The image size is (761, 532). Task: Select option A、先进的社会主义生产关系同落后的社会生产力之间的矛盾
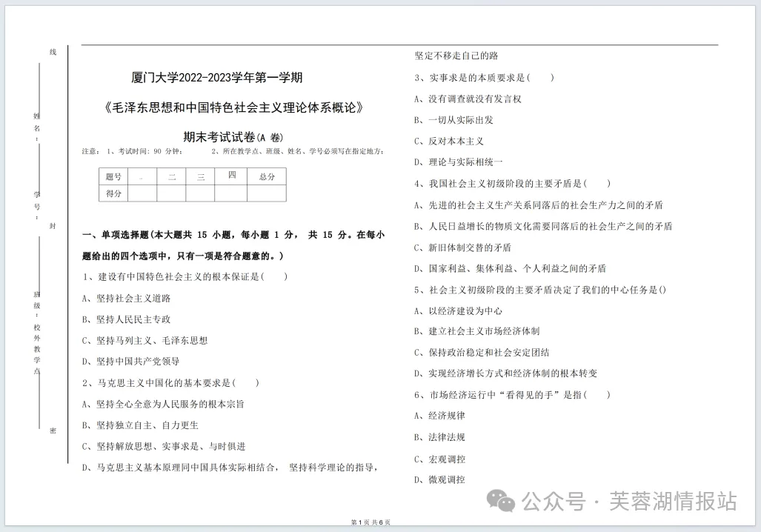(x=539, y=205)
